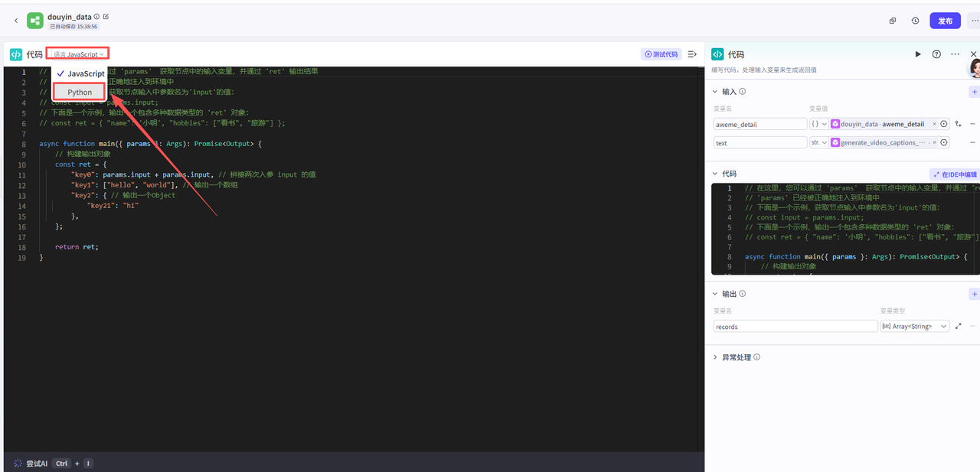Select Python from the language menu

pos(80,92)
